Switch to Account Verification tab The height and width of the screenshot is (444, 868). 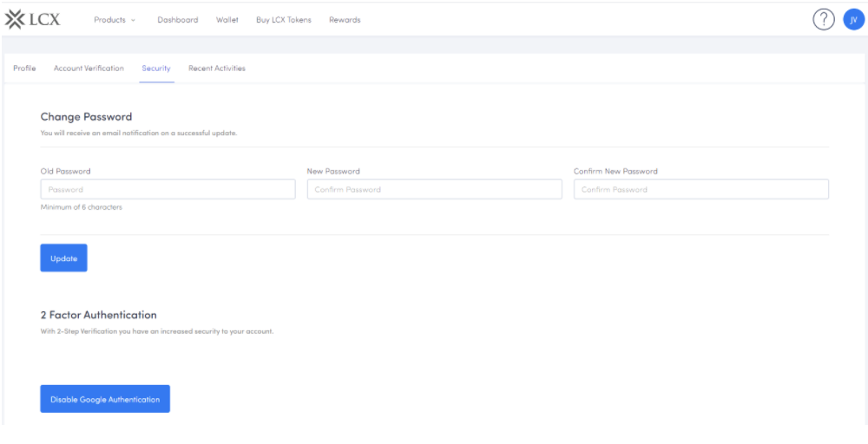pos(89,69)
